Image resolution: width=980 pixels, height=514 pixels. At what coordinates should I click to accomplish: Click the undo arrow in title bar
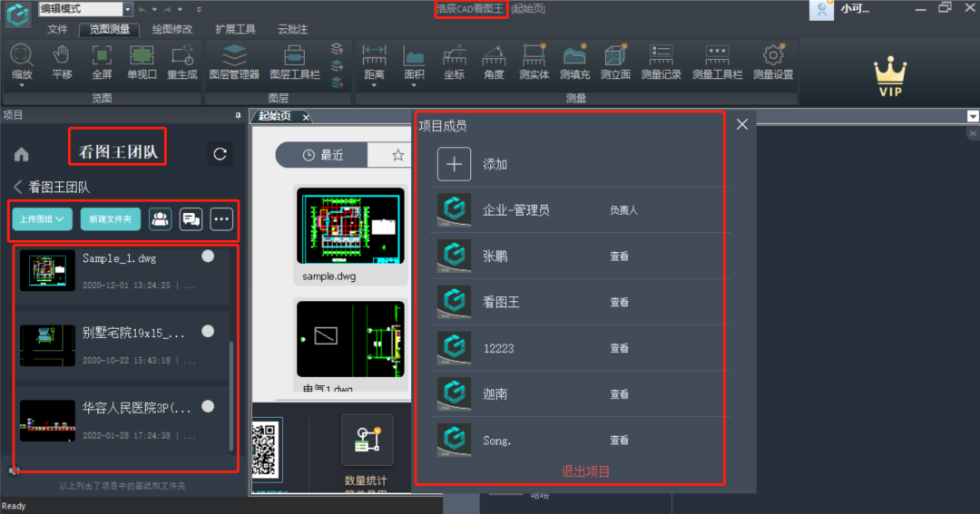142,9
